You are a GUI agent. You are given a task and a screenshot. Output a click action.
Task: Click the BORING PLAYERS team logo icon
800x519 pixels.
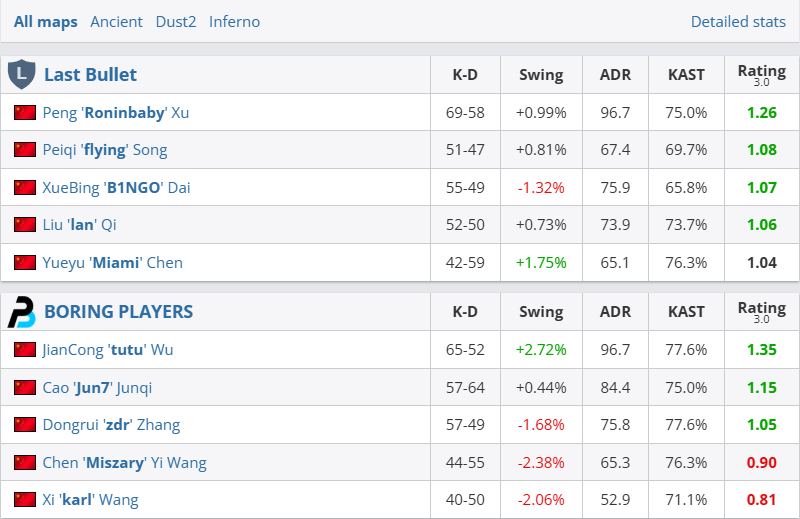click(21, 312)
